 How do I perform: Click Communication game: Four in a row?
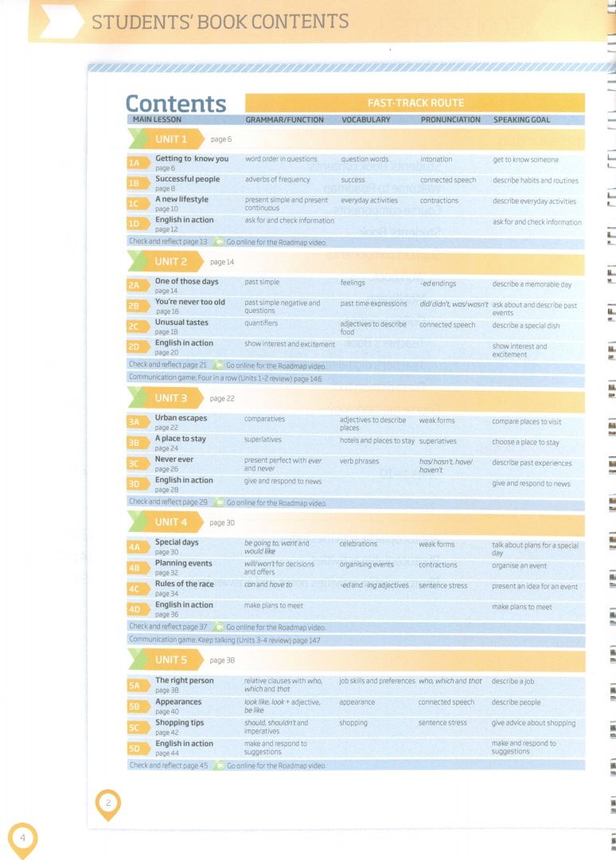click(x=225, y=378)
